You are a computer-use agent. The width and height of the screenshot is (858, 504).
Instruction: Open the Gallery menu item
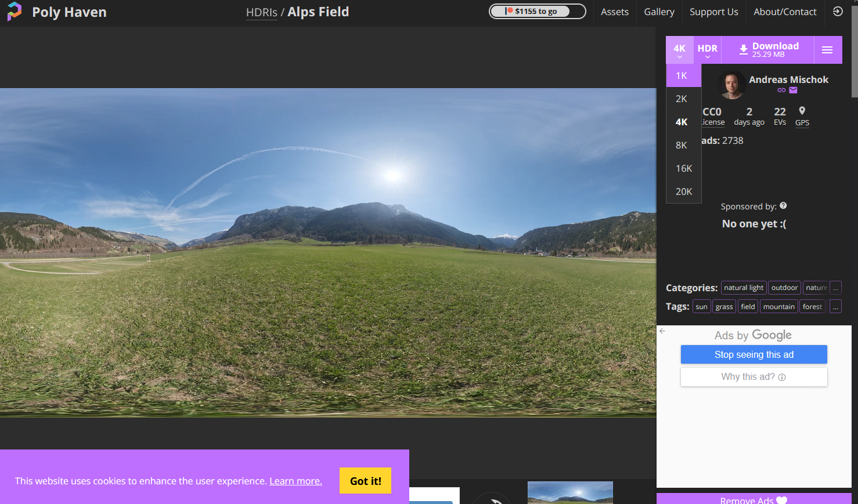659,12
